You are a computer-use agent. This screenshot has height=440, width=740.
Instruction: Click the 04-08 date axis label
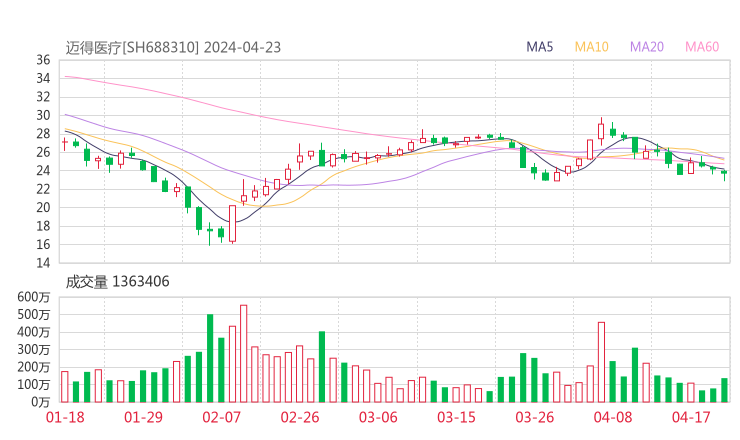[613, 417]
